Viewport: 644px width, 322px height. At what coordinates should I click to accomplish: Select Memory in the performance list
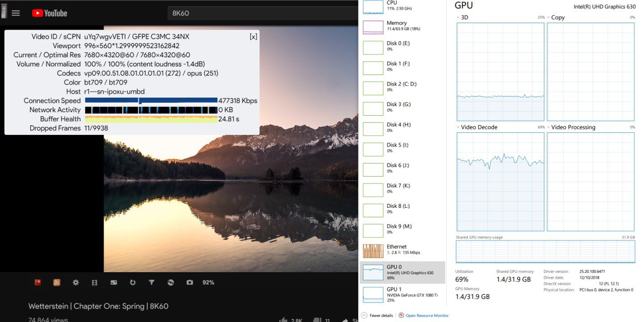403,26
